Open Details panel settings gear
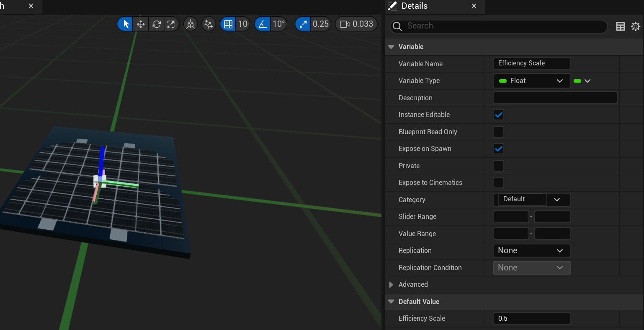This screenshot has width=644, height=330. (x=636, y=26)
